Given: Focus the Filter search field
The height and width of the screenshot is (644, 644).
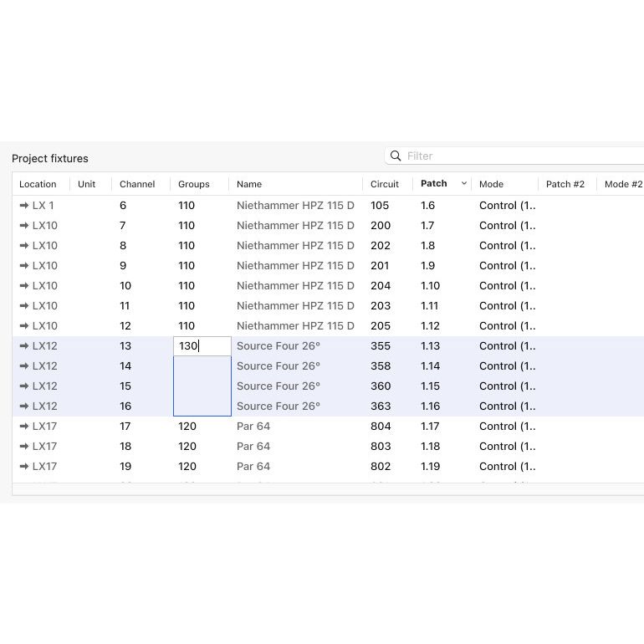Looking at the screenshot, I should pyautogui.click(x=519, y=156).
